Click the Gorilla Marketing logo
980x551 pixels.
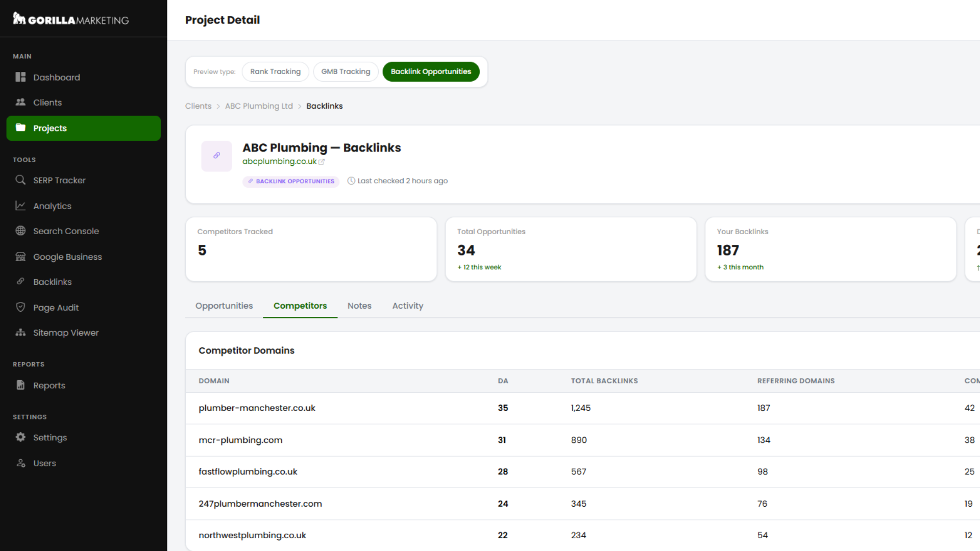[70, 19]
